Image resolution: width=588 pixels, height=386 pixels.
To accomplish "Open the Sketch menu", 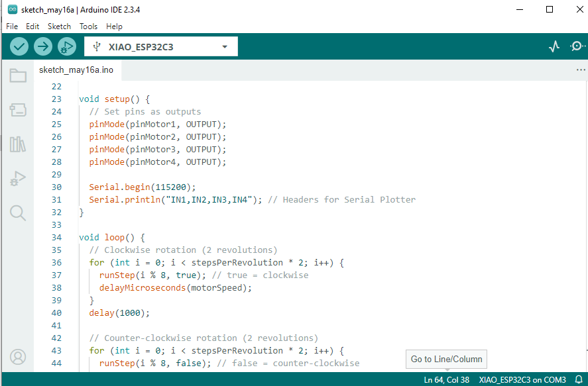I will pyautogui.click(x=59, y=26).
